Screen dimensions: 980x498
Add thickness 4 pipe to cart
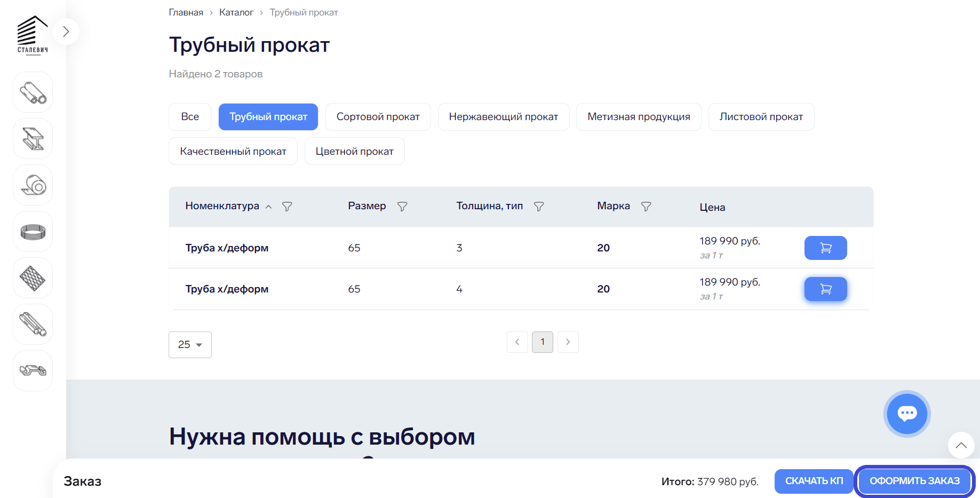coord(826,289)
